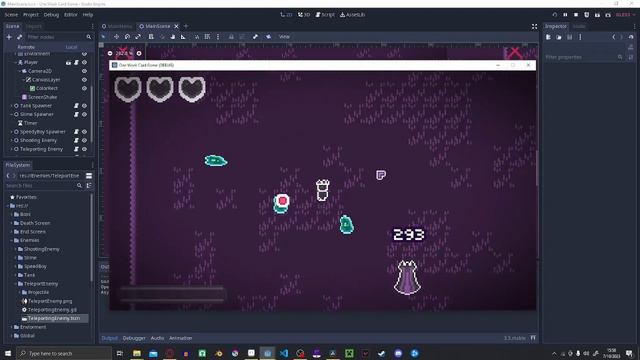Go back in Inspector history
This screenshot has height=360, width=640.
tap(613, 37)
